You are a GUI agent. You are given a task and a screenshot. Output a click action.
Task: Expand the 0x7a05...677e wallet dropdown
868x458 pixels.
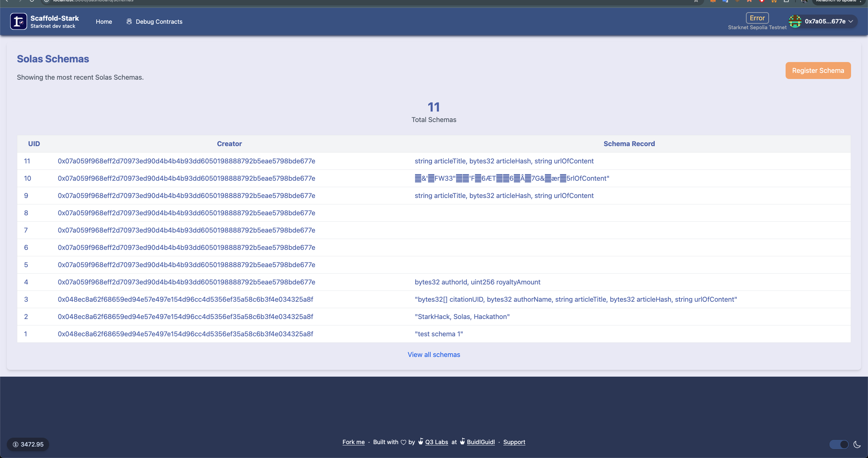825,21
